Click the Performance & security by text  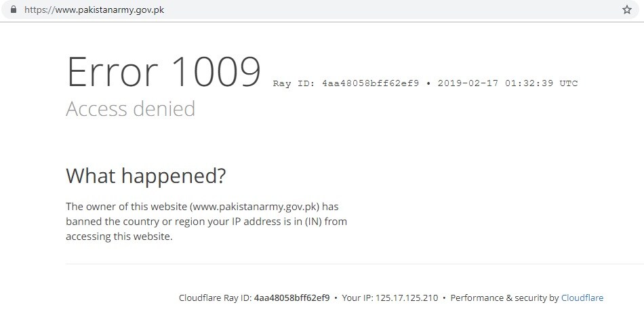(505, 298)
